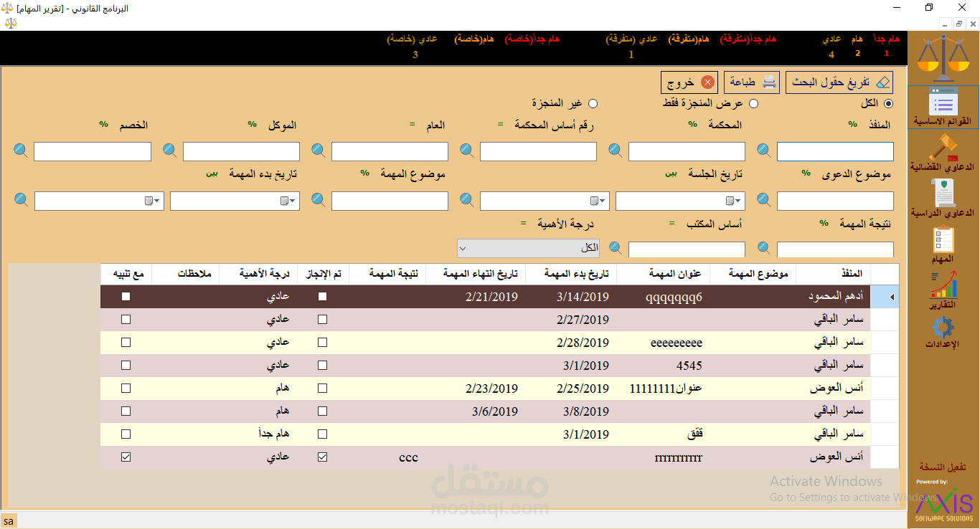Click magnifier next to رقم أساس المحكمة field
Viewport: 980px width, 529px height.
[467, 150]
